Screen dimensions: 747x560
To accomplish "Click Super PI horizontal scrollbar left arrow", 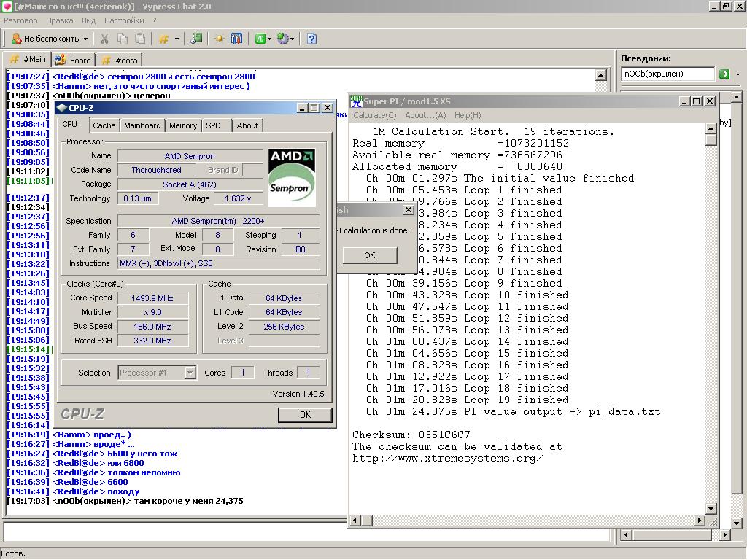I will [355, 521].
